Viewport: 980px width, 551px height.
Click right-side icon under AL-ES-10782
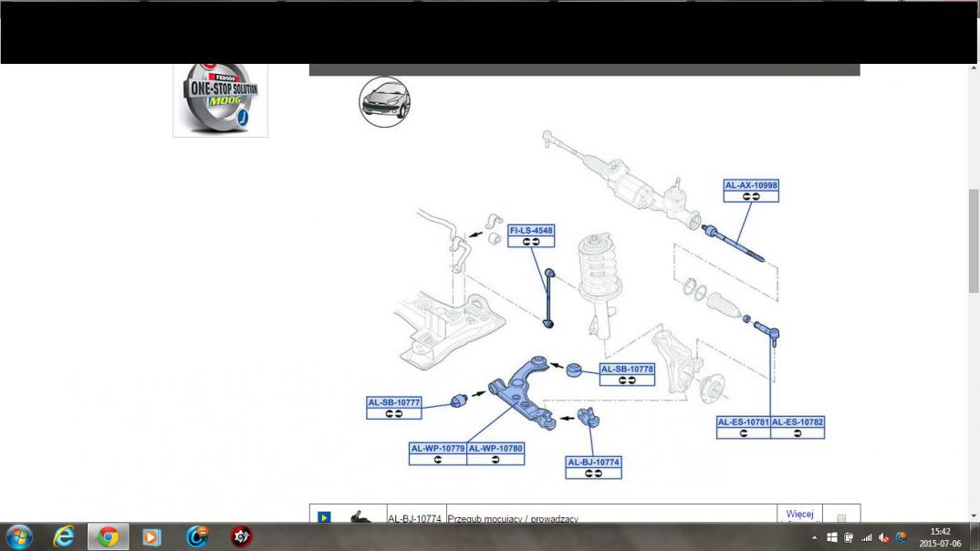point(798,433)
